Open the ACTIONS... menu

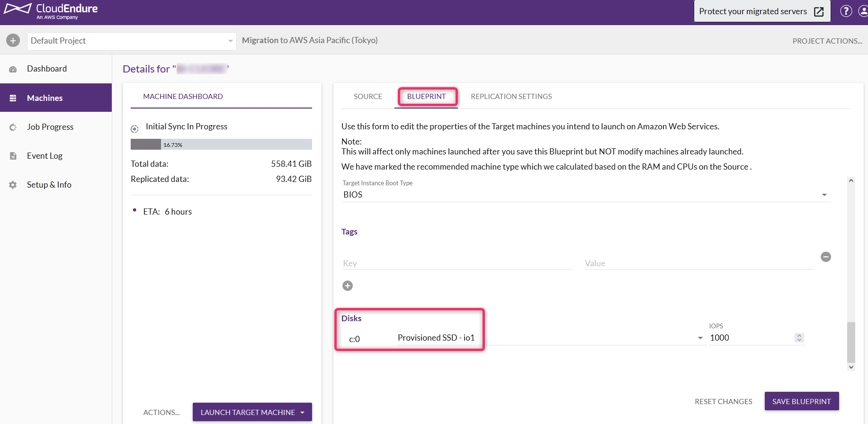pos(161,413)
